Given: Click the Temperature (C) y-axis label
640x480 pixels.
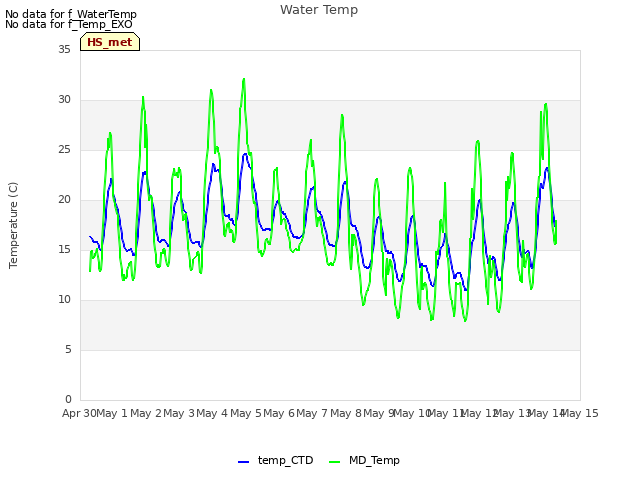Looking at the screenshot, I should tap(13, 225).
